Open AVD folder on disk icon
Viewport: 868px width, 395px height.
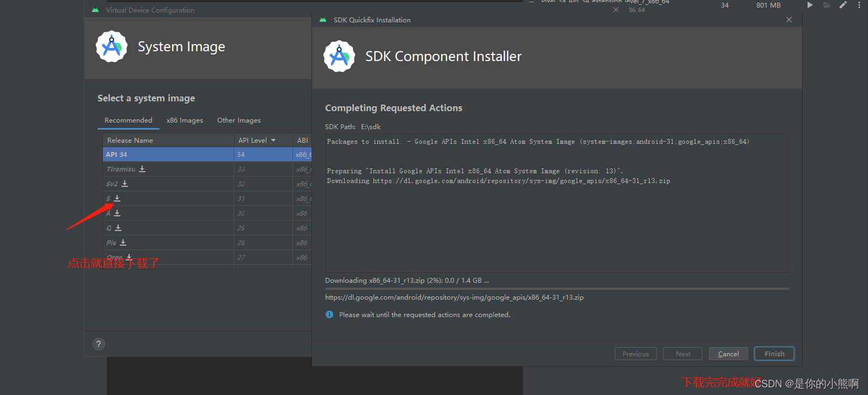point(827,5)
